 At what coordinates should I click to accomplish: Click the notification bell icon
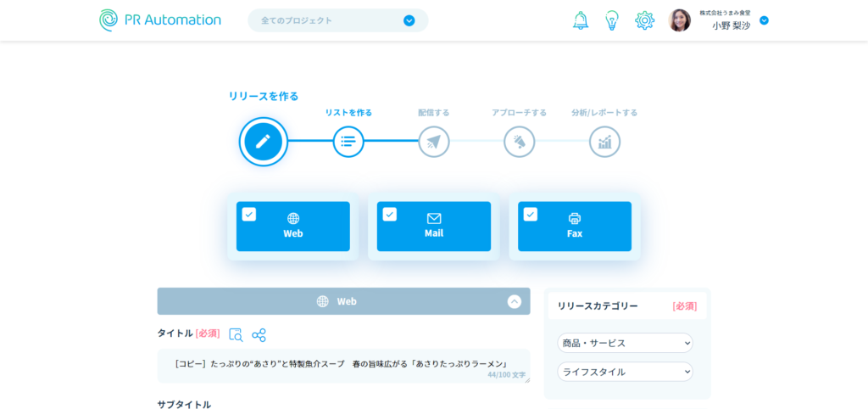[581, 20]
